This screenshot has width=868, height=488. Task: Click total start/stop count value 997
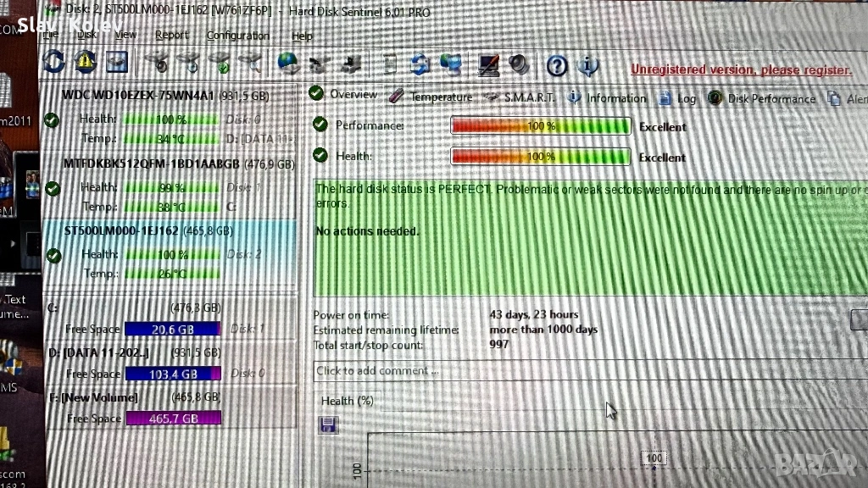pos(498,344)
